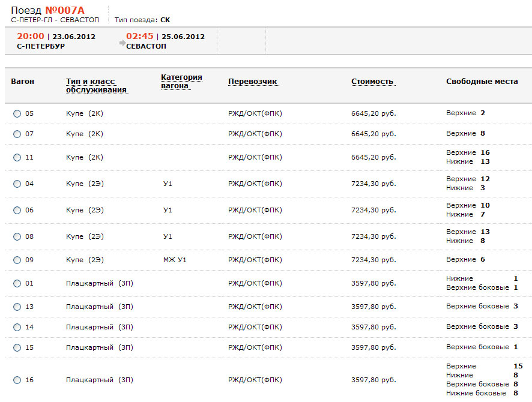Choose wagon 15 radio option
This screenshot has height=402, width=532.
17,347
